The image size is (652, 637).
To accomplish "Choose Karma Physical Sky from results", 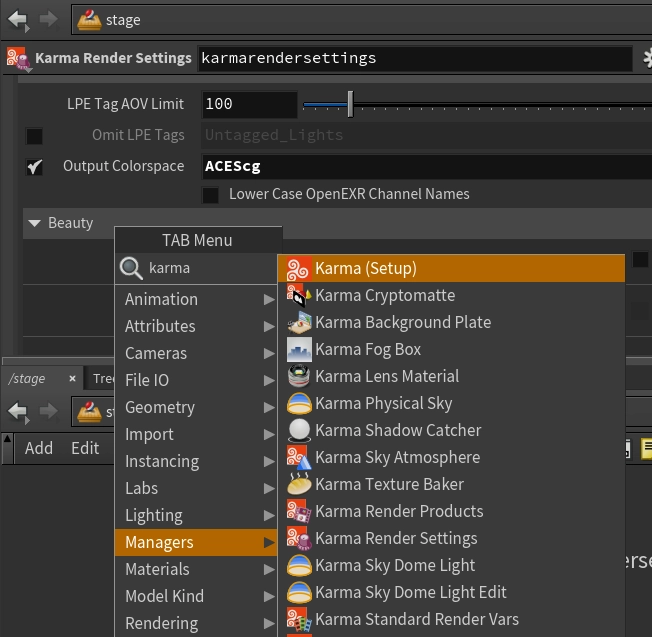I will (452, 403).
